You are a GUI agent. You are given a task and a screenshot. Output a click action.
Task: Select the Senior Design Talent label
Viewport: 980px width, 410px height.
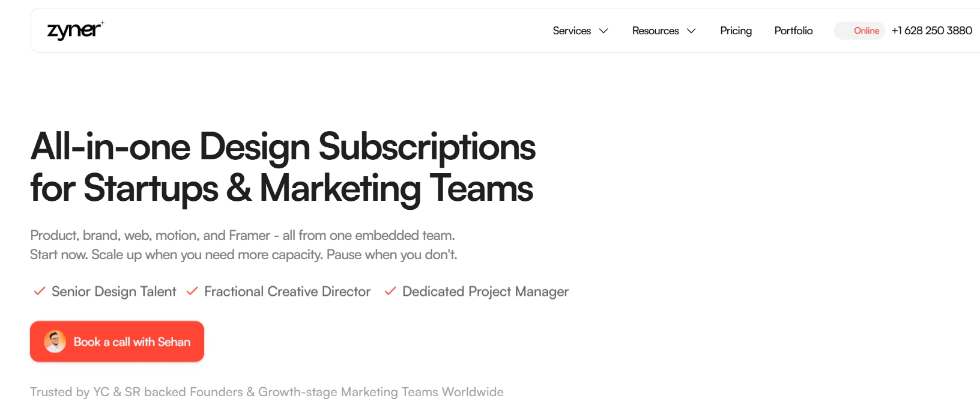(114, 292)
